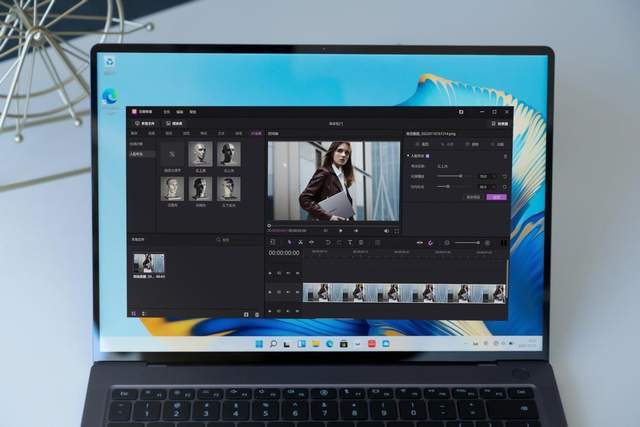
Task: Click the preview volume speaker icon
Action: [x=386, y=231]
